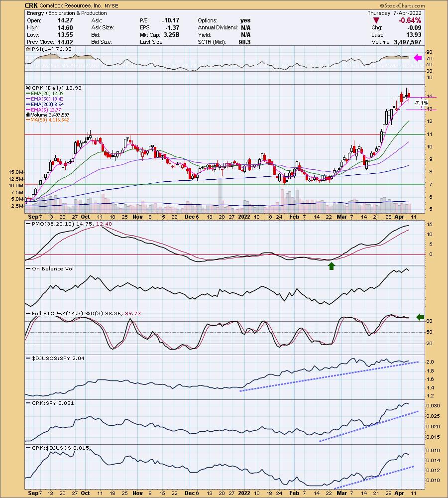Click the Bid Size label
The image size is (448, 498).
pyautogui.click(x=102, y=42)
